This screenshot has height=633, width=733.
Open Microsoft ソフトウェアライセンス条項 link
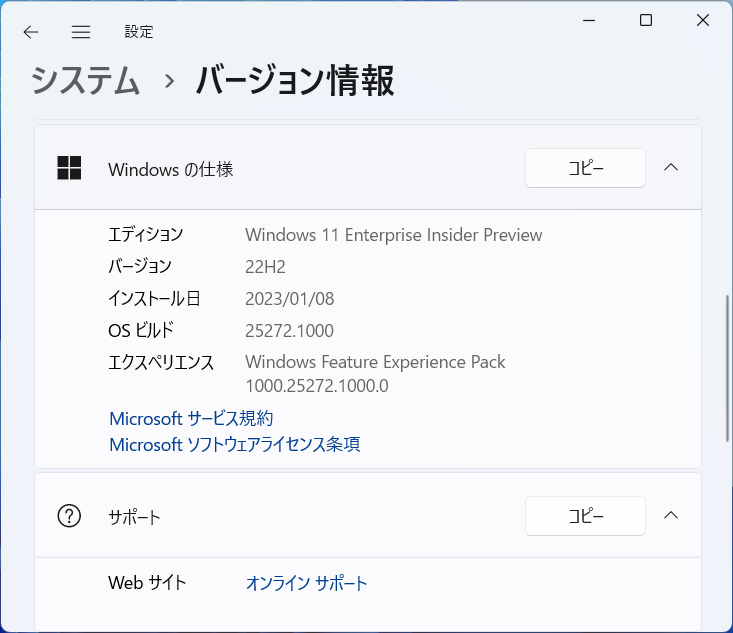coord(234,444)
